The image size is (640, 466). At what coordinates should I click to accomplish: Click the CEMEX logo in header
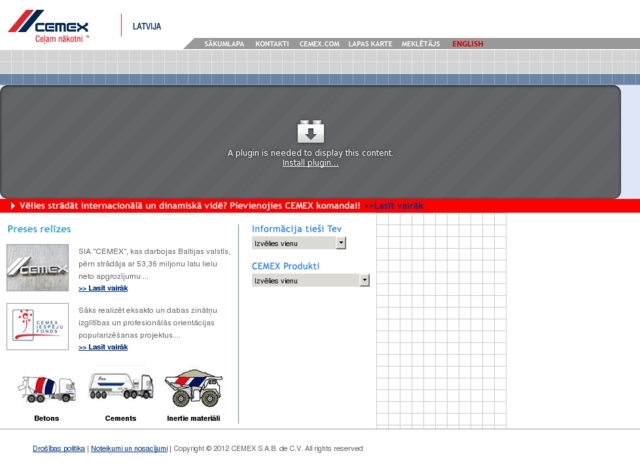(x=50, y=23)
